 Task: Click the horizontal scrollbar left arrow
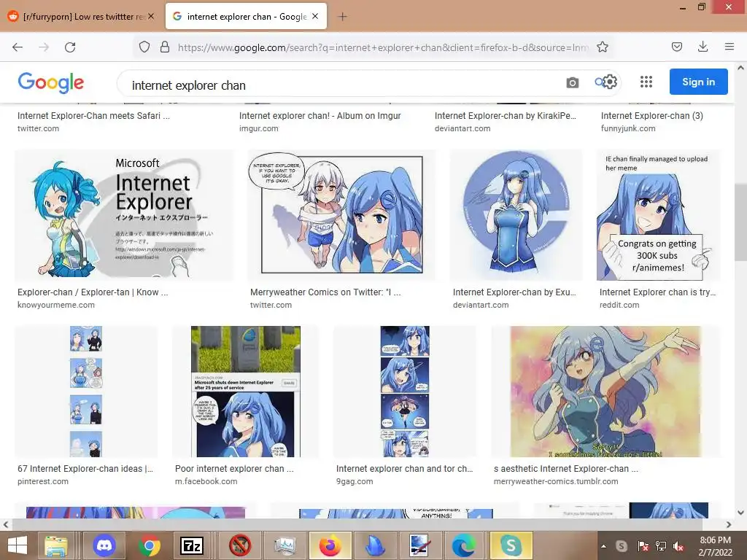pos(5,524)
